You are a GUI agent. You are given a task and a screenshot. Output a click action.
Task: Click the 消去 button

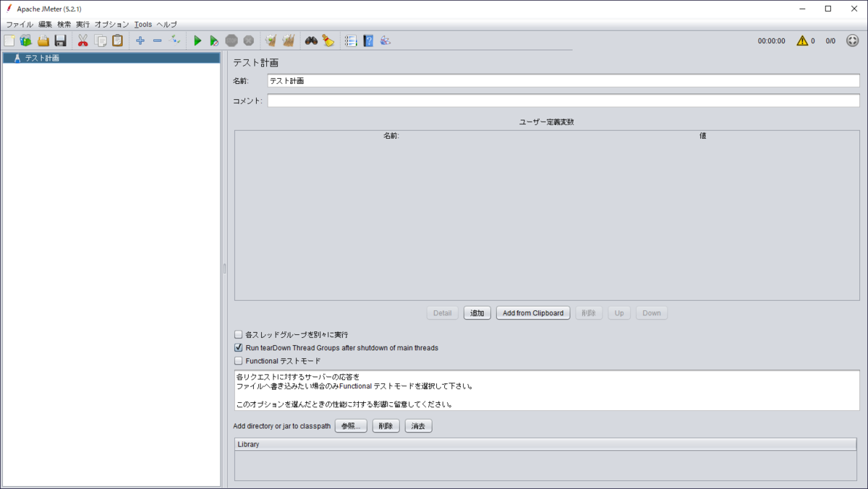(x=419, y=426)
